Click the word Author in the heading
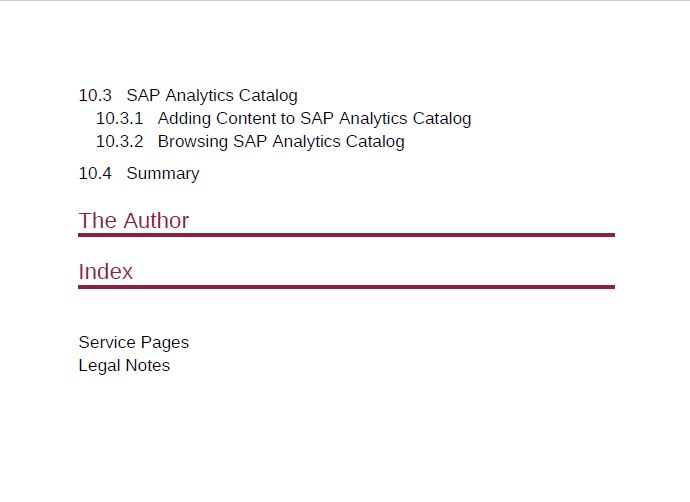 click(x=156, y=220)
